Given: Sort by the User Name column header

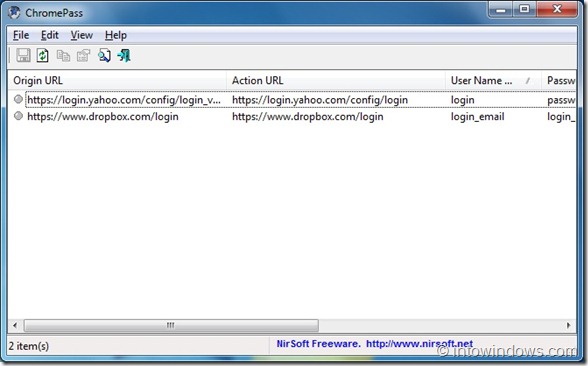Looking at the screenshot, I should coord(493,80).
